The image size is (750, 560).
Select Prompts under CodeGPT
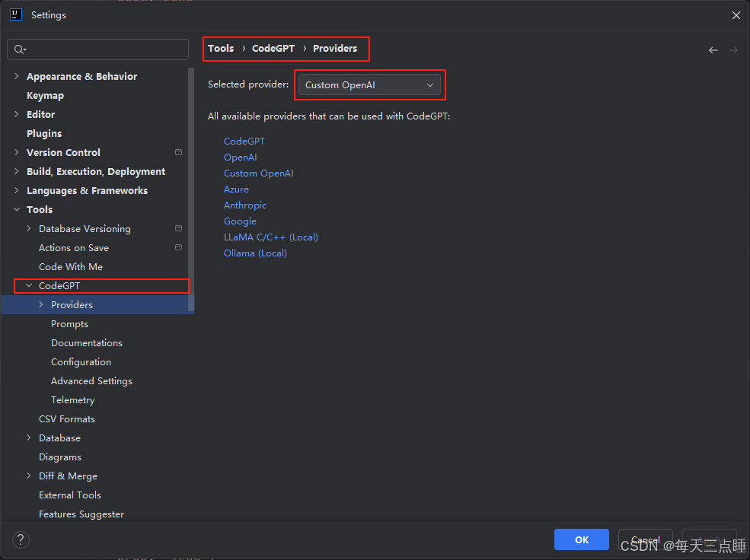click(69, 324)
